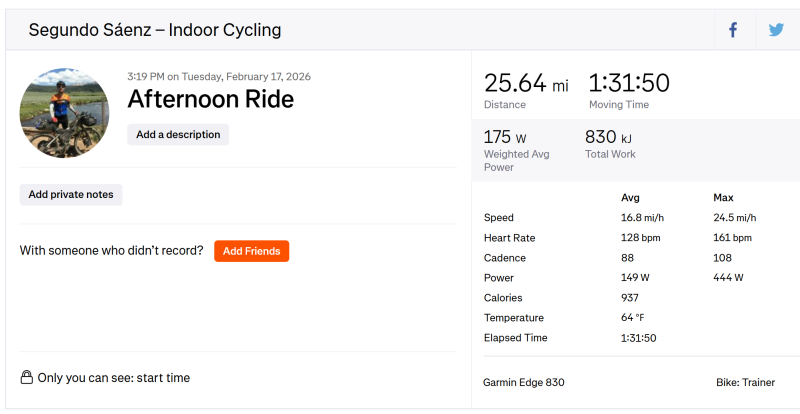This screenshot has width=800, height=414.
Task: Click the lock privacy icon
Action: 27,377
